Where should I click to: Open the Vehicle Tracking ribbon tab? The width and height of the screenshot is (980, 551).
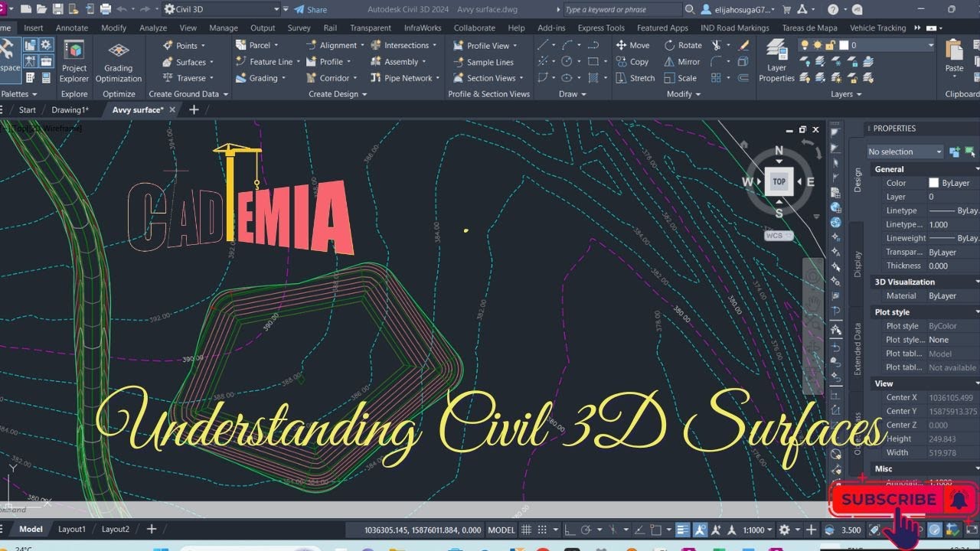pos(877,28)
